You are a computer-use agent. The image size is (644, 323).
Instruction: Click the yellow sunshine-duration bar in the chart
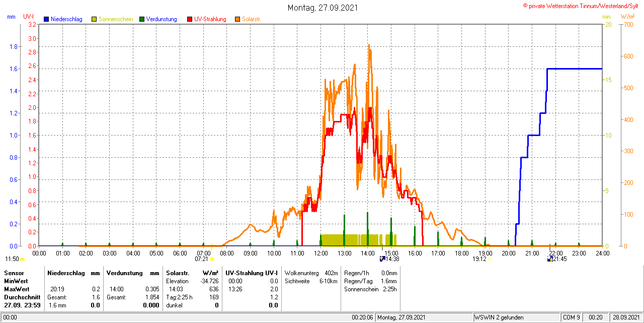358,240
